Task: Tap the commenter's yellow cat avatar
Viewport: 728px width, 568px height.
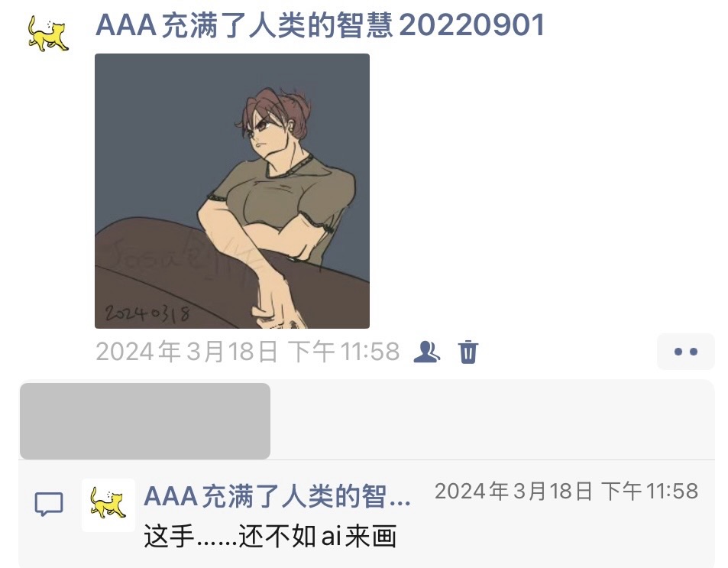Action: pos(108,505)
